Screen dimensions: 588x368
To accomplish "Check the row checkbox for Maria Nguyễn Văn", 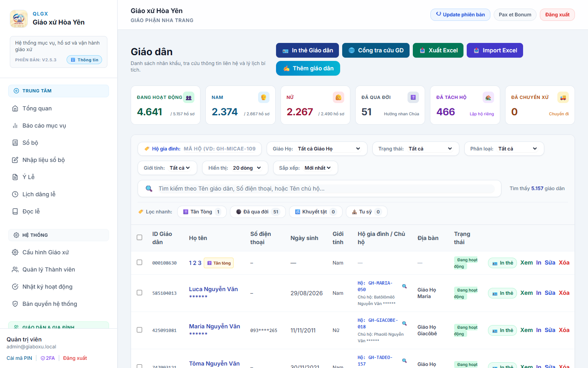I will tap(139, 330).
